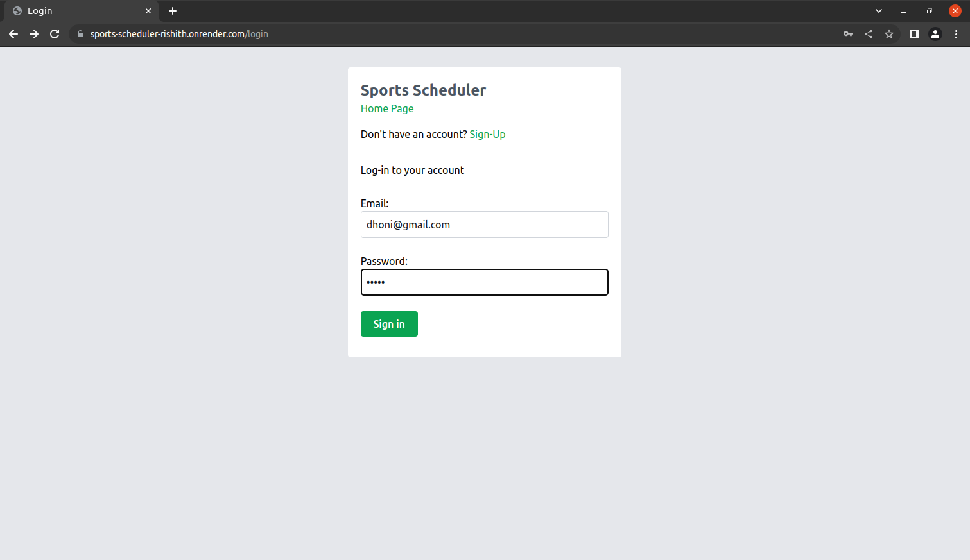This screenshot has height=560, width=970.
Task: Click the Password input field
Action: point(484,282)
